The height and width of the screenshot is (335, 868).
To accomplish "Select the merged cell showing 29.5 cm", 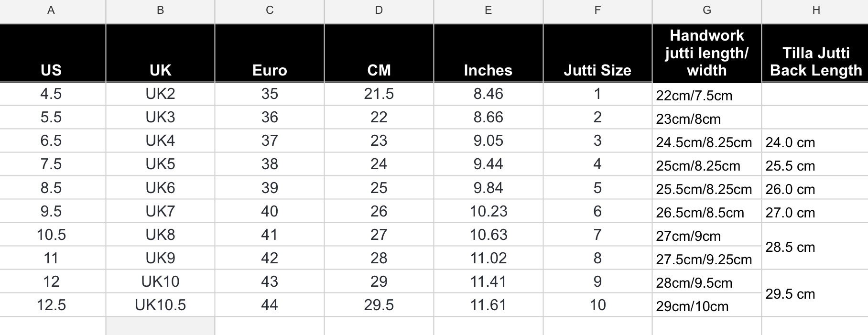I will [x=815, y=293].
